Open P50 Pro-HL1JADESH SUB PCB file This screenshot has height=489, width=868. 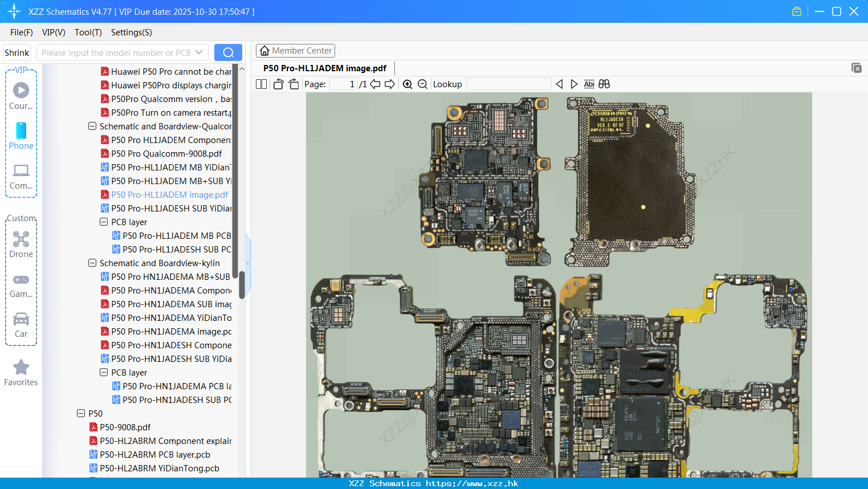click(x=172, y=249)
